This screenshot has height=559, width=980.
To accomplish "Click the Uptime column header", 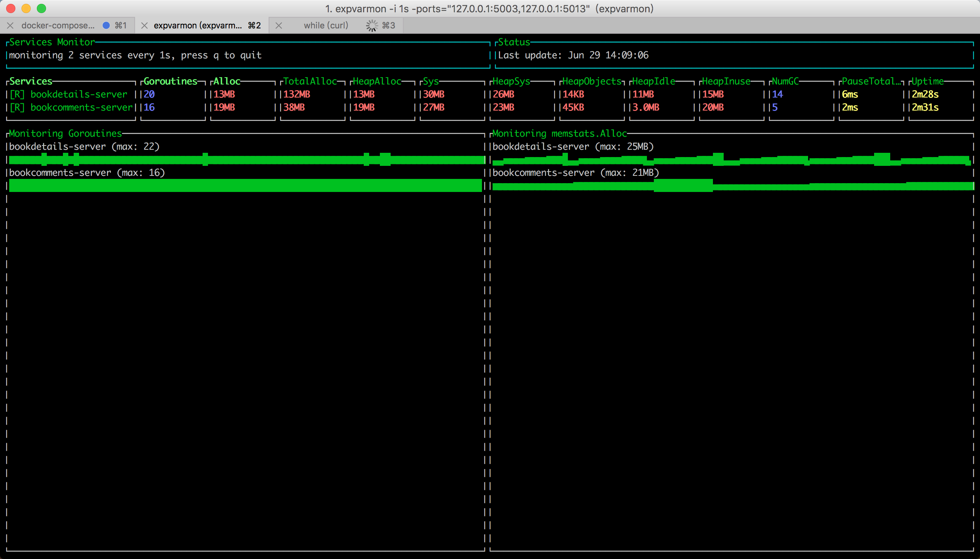I will [x=927, y=81].
